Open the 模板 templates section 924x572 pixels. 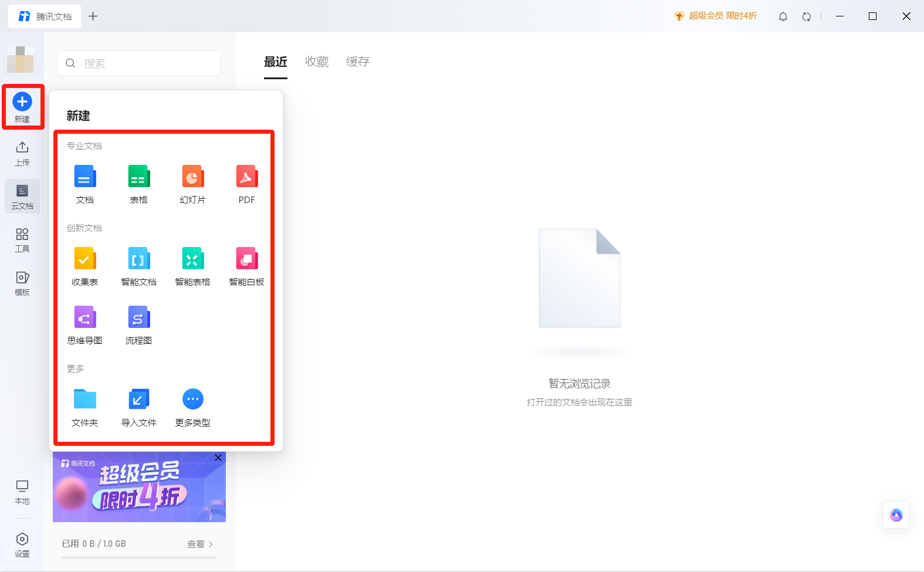[x=22, y=283]
